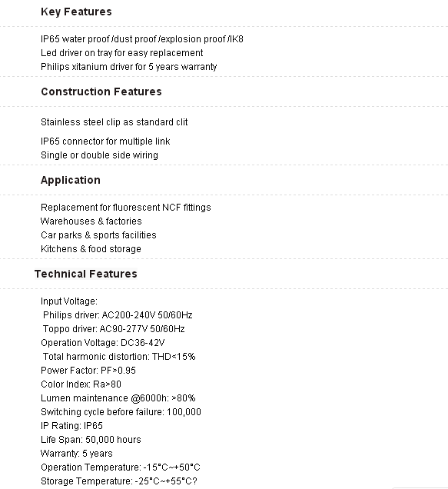Click Replacement for fluorescent NCF fittings

[126, 208]
